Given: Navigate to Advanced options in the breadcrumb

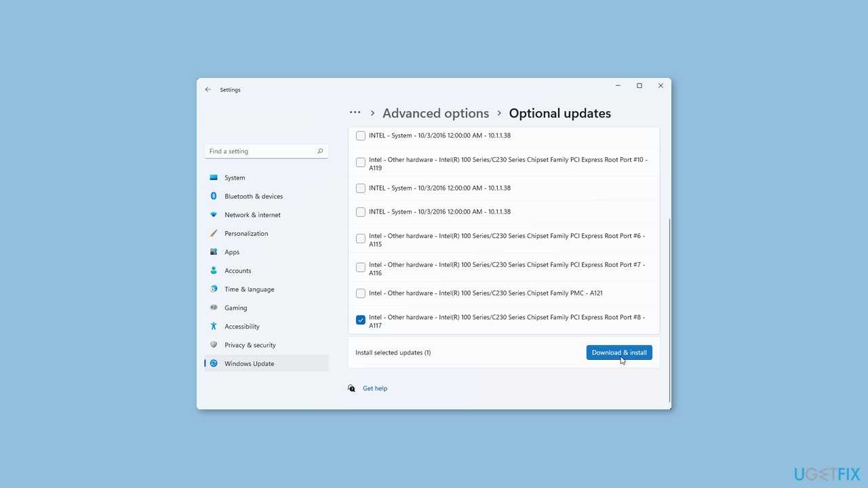Looking at the screenshot, I should pyautogui.click(x=435, y=113).
